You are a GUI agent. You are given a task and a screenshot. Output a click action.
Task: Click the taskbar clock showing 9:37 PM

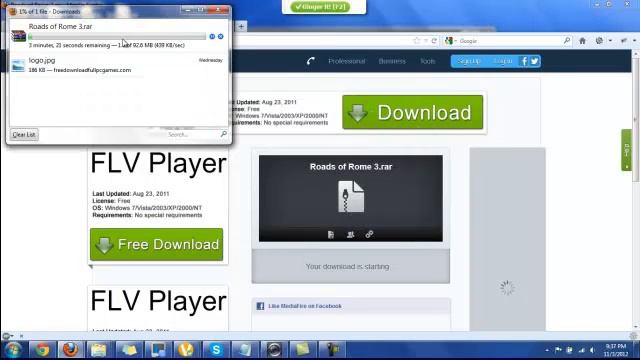(x=616, y=350)
